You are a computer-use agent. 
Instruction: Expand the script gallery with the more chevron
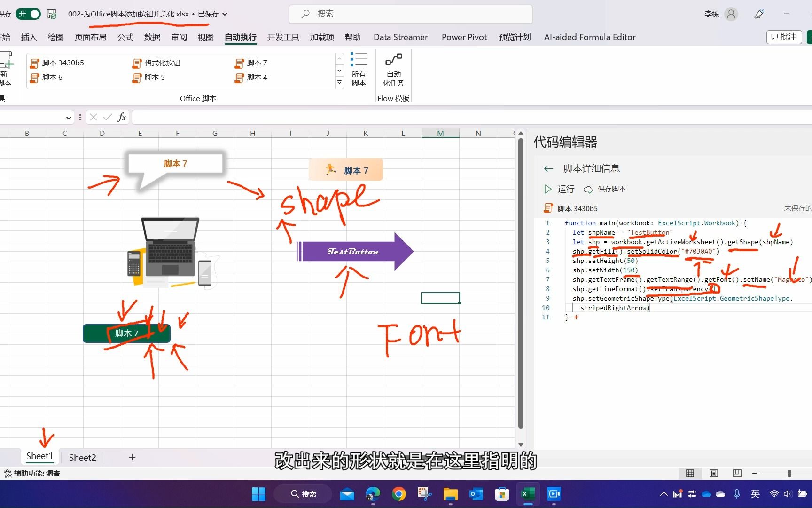(x=339, y=83)
